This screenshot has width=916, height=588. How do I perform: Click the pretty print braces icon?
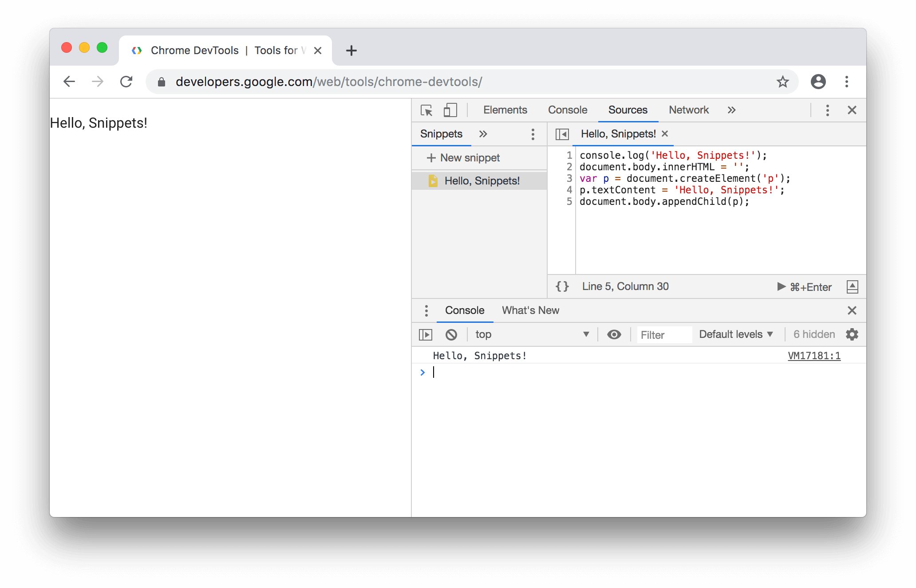pos(562,286)
